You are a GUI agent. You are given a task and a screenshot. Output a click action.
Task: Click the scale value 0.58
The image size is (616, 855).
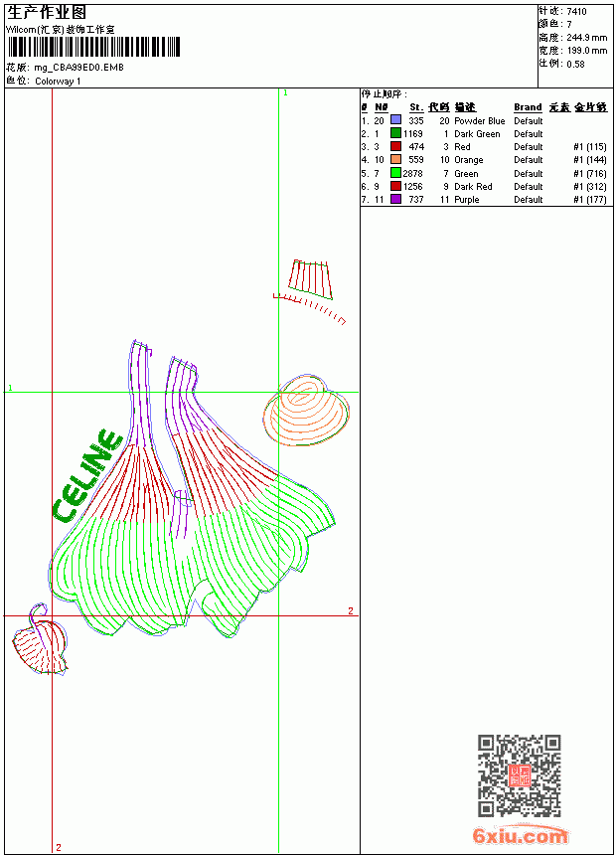tap(575, 64)
